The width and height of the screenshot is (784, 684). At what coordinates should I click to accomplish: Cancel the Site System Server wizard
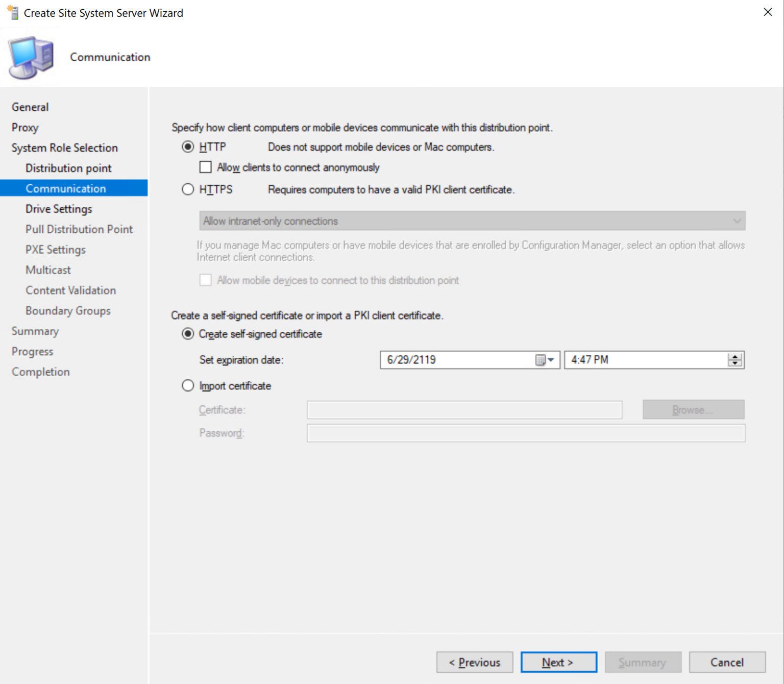[x=727, y=662]
